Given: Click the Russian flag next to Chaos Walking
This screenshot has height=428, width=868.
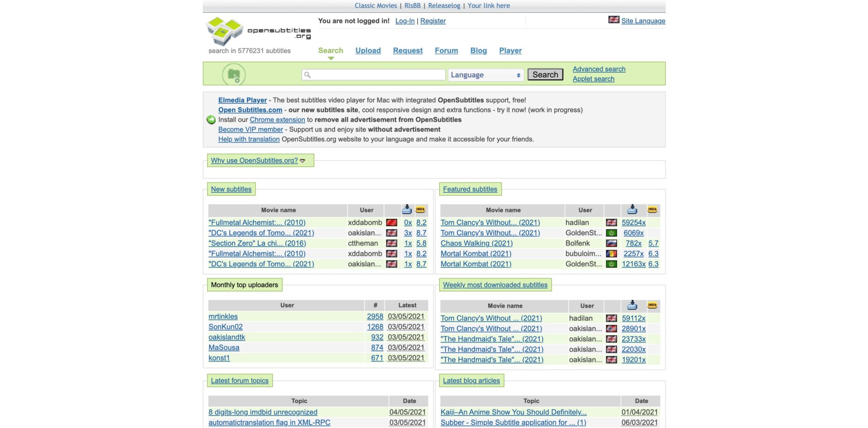Looking at the screenshot, I should click(x=611, y=243).
